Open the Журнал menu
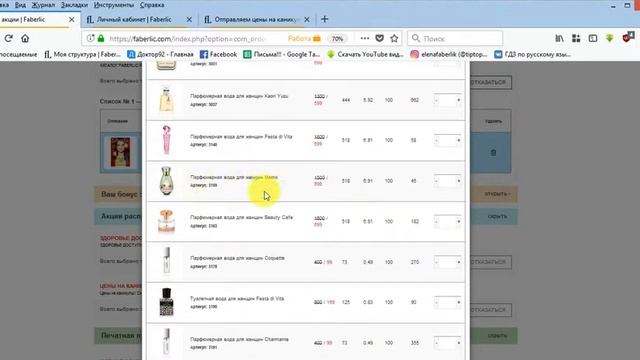The height and width of the screenshot is (360, 640). pos(43,5)
